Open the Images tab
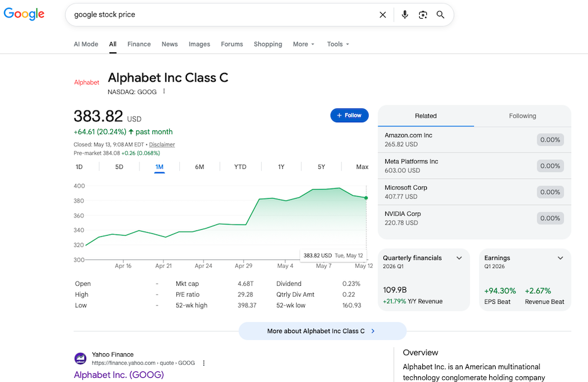The height and width of the screenshot is (382, 588). tap(199, 44)
